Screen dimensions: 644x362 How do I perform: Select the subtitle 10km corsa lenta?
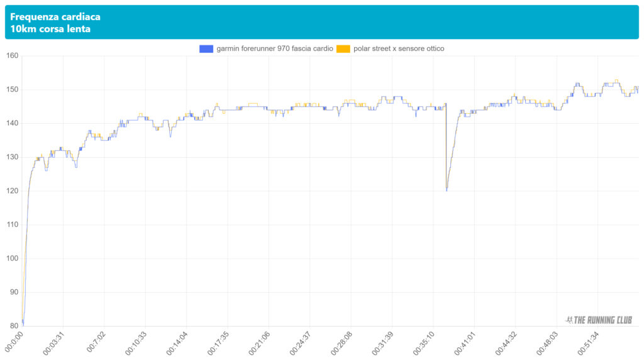click(x=50, y=29)
